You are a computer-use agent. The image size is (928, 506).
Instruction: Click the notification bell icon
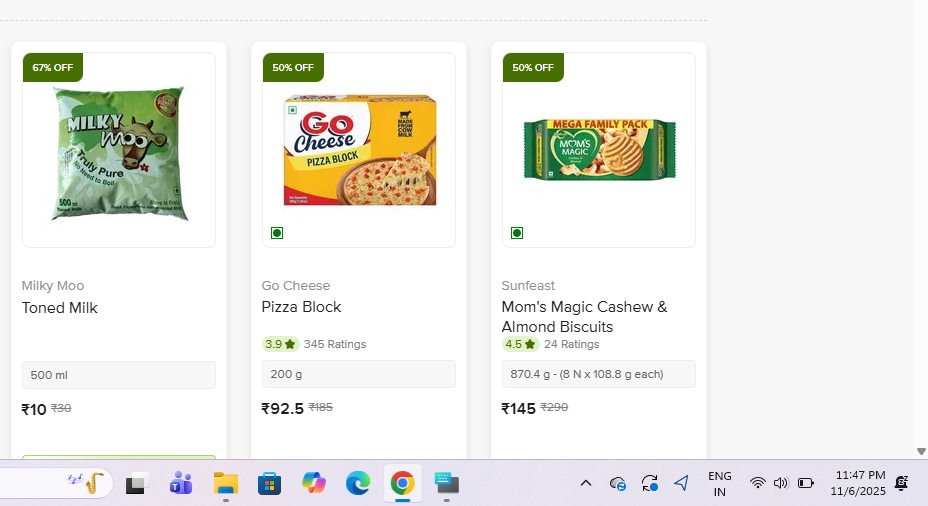point(901,484)
